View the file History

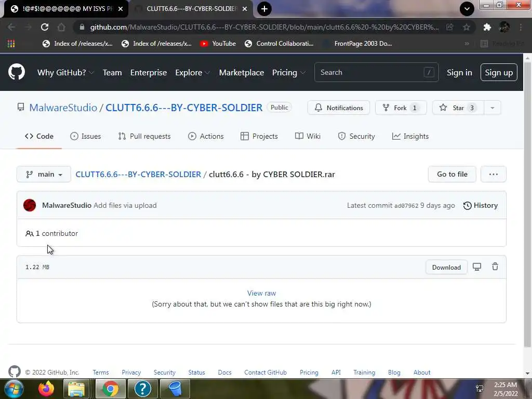[x=481, y=205]
